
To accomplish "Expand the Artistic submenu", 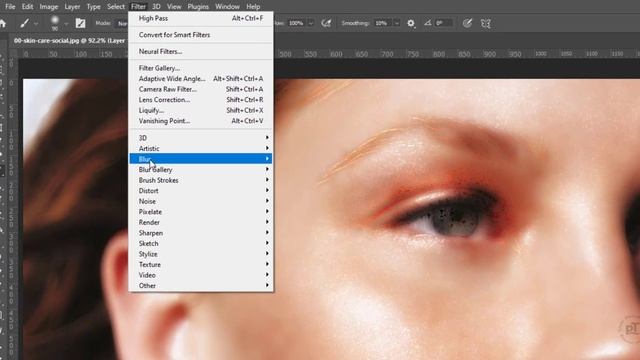I will (x=201, y=149).
